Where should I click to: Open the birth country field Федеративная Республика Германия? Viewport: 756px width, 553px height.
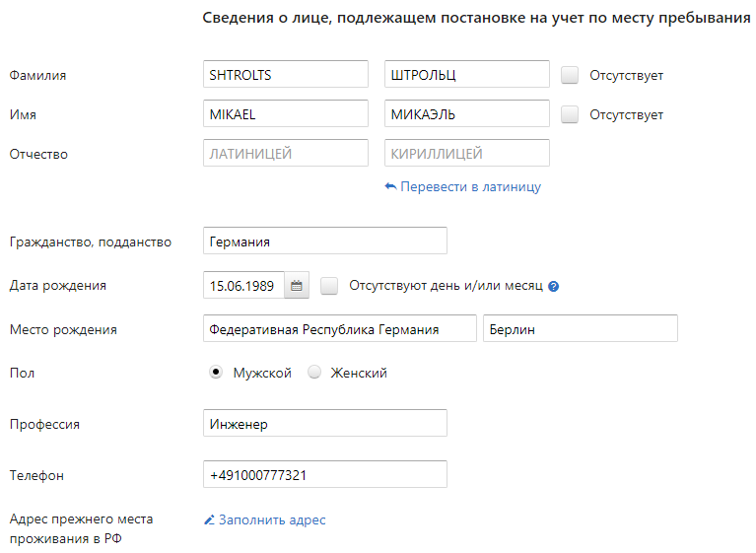pos(340,329)
